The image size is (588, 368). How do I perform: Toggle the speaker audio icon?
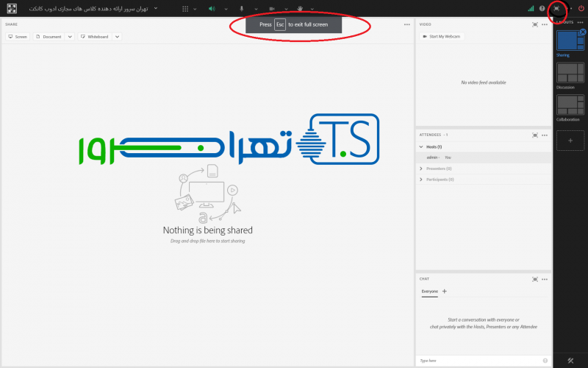[211, 8]
